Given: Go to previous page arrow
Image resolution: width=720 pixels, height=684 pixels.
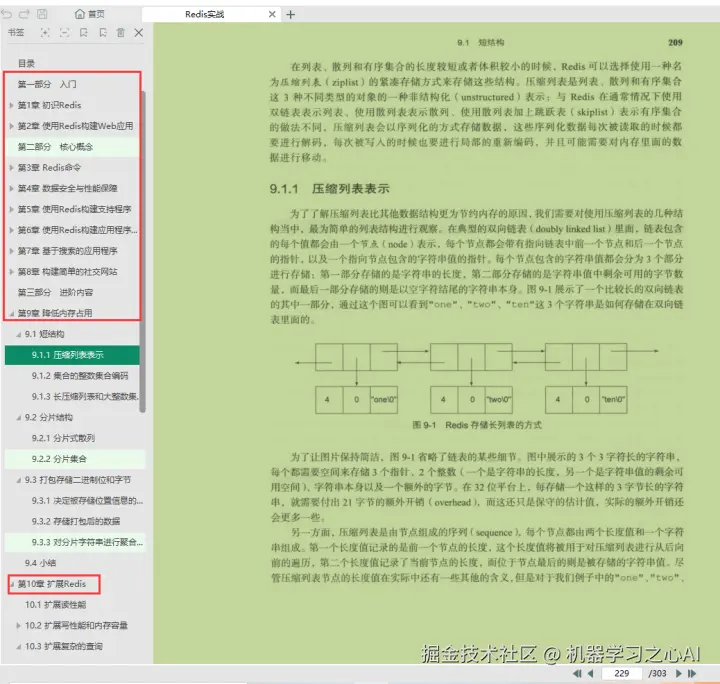Looking at the screenshot, I should (591, 673).
